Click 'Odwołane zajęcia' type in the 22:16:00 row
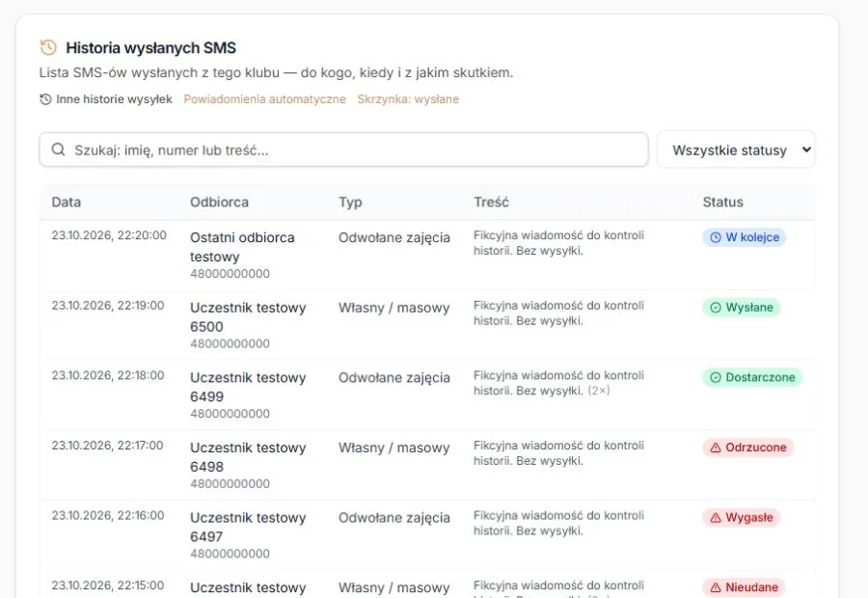 click(394, 518)
